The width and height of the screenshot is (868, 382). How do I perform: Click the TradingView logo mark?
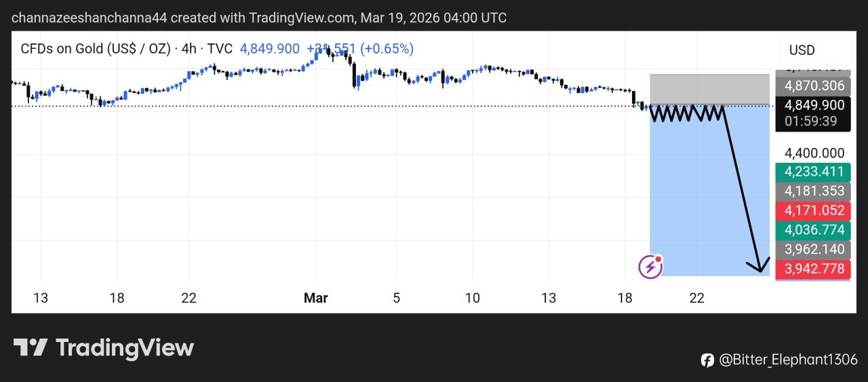pos(31,348)
